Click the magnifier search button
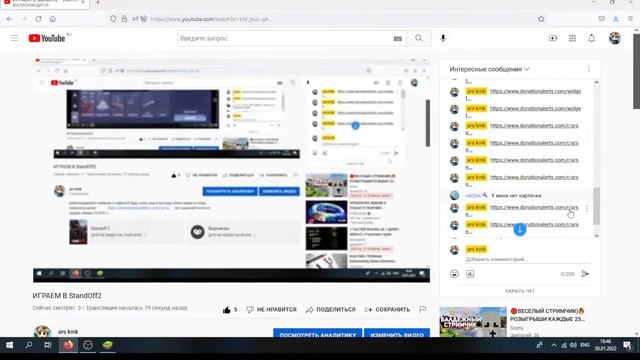The height and width of the screenshot is (360, 640). point(419,38)
